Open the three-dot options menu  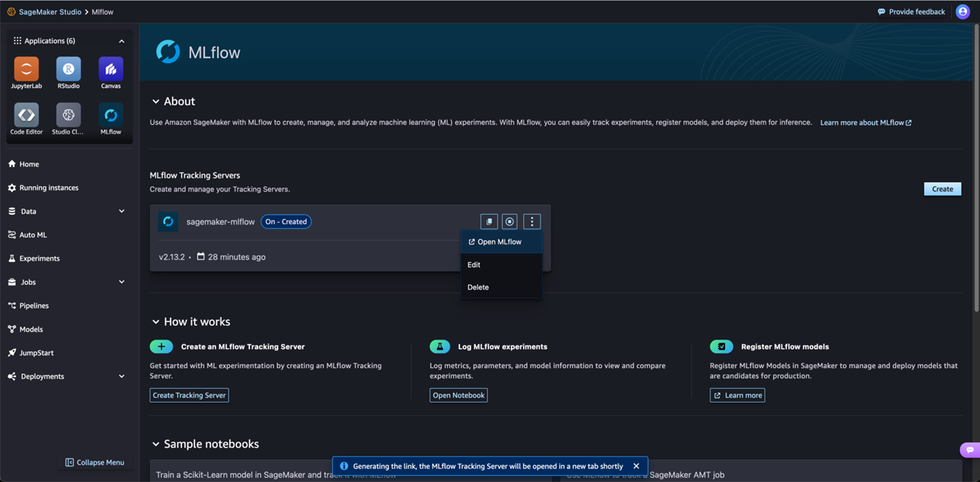pyautogui.click(x=532, y=221)
